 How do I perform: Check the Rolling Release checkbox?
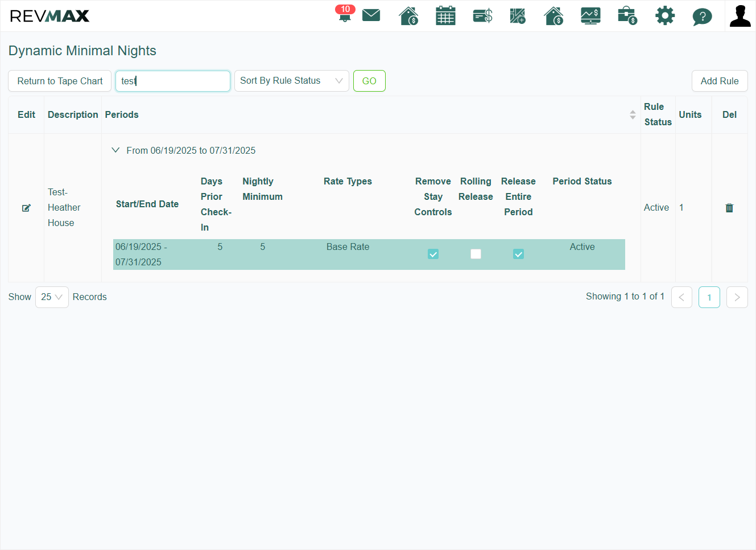click(476, 254)
